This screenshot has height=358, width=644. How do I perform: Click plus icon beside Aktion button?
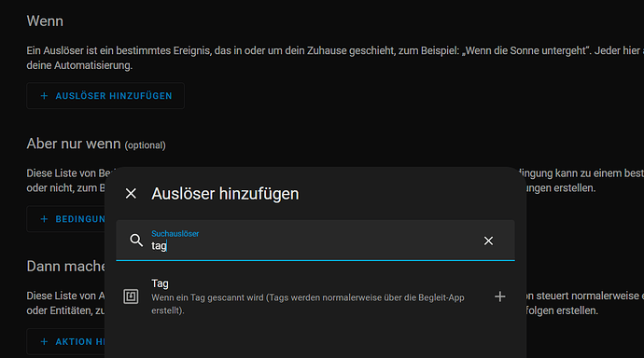point(44,341)
